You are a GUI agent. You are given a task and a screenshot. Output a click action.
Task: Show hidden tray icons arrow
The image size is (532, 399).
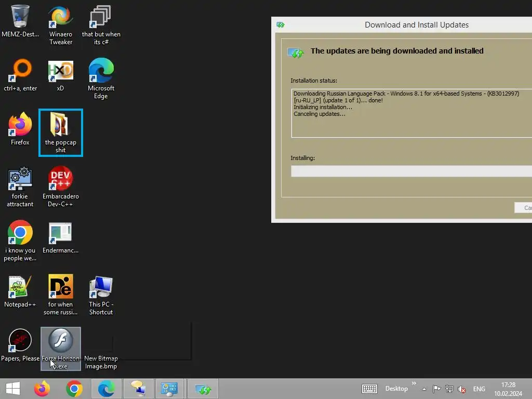tap(424, 389)
